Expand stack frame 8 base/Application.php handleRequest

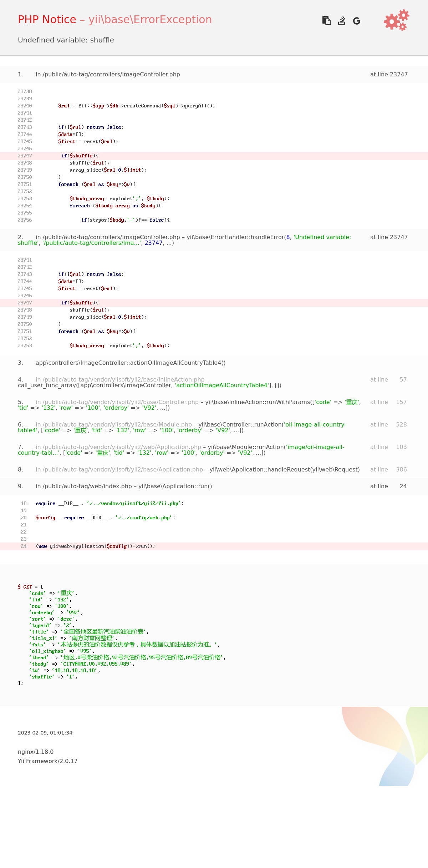pos(214,470)
